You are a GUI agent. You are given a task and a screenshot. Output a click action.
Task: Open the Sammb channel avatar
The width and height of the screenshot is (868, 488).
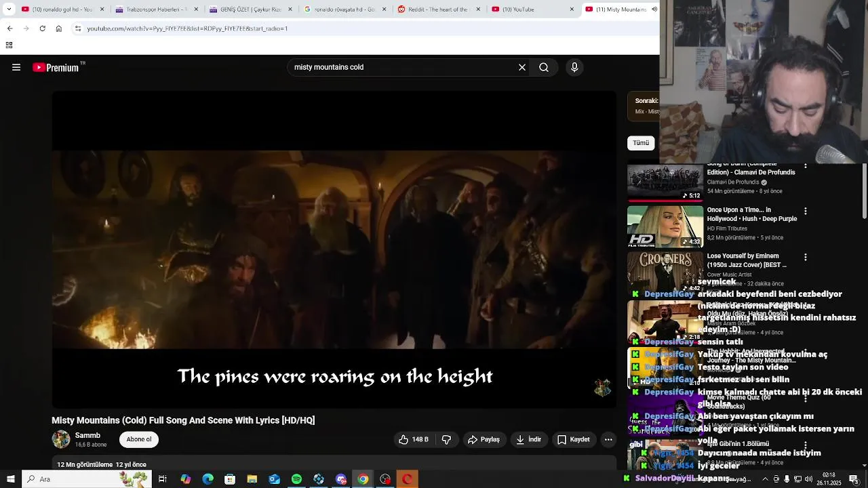click(61, 439)
